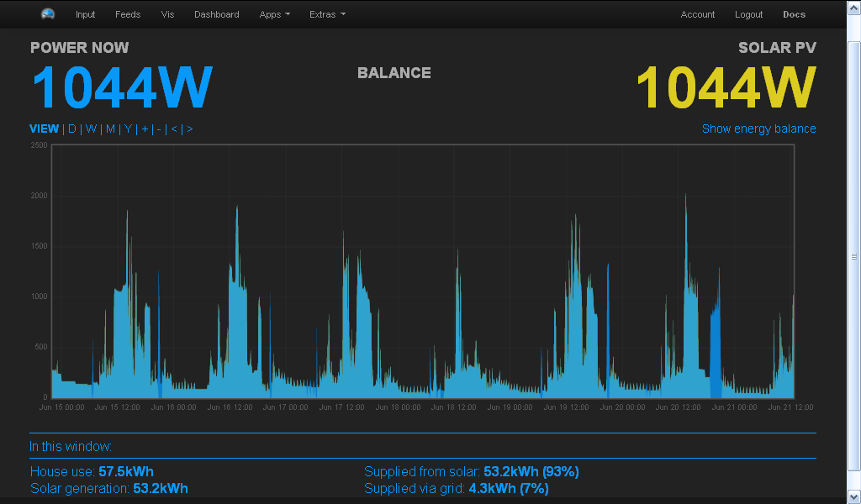Switch graph to day view (D)

(x=72, y=129)
